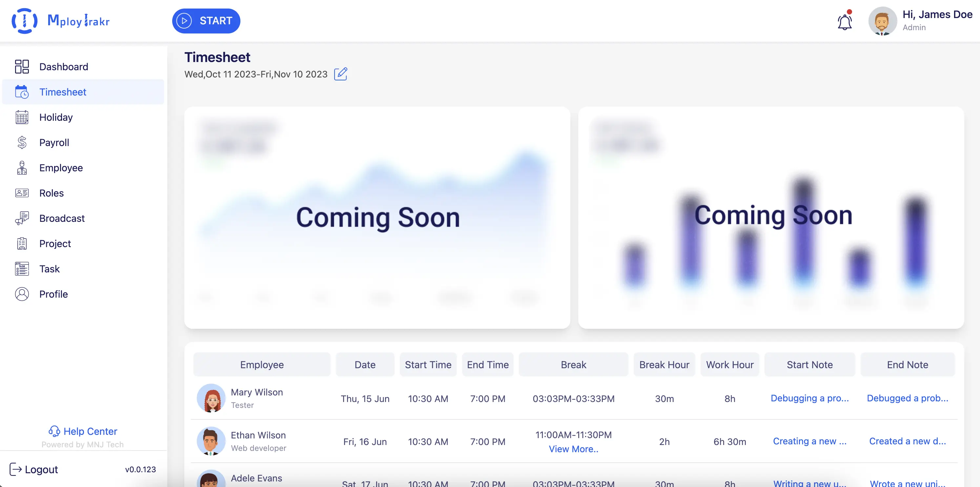This screenshot has width=980, height=487.
Task: Select Timesheet in the sidebar
Action: coord(83,92)
